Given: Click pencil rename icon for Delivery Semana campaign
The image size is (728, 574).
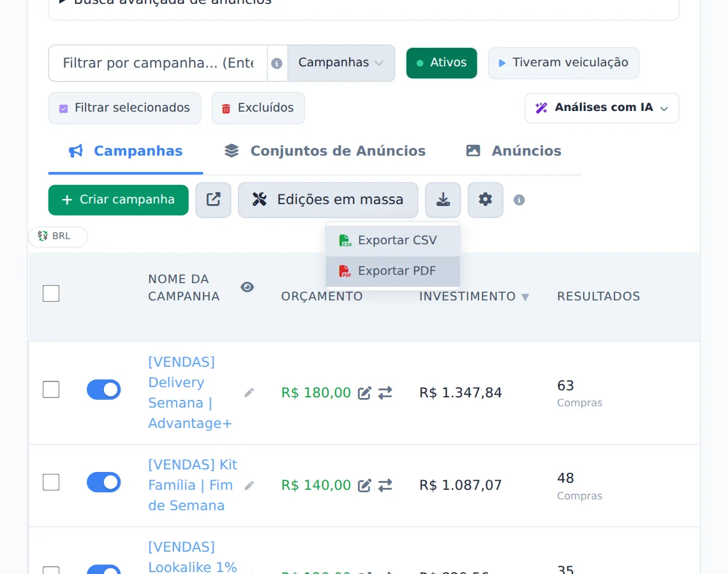Looking at the screenshot, I should pyautogui.click(x=249, y=393).
